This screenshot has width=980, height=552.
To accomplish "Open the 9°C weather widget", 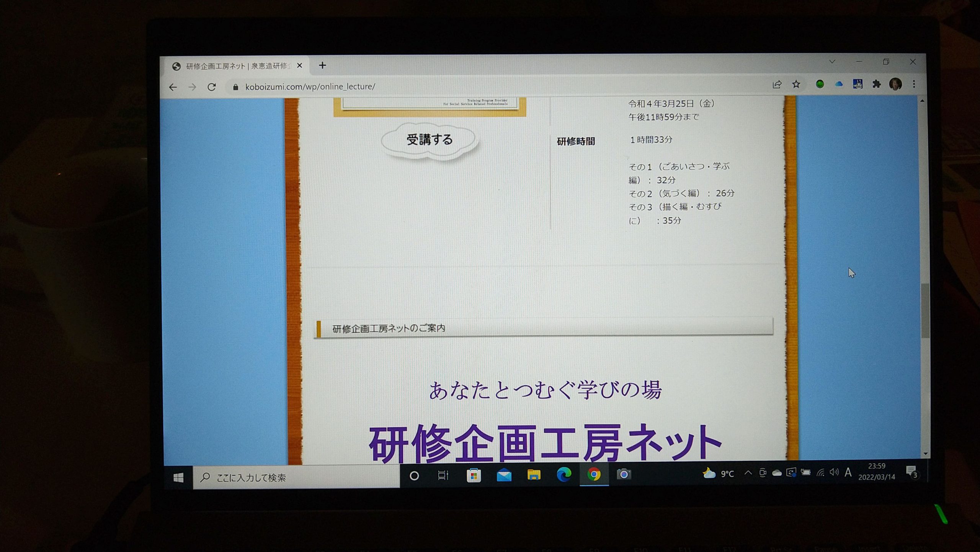I will (718, 474).
